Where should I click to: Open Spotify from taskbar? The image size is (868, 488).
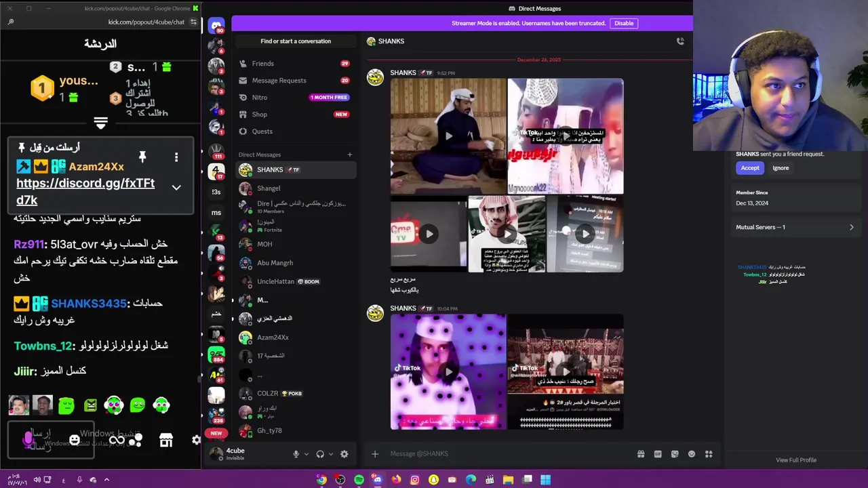click(x=359, y=480)
